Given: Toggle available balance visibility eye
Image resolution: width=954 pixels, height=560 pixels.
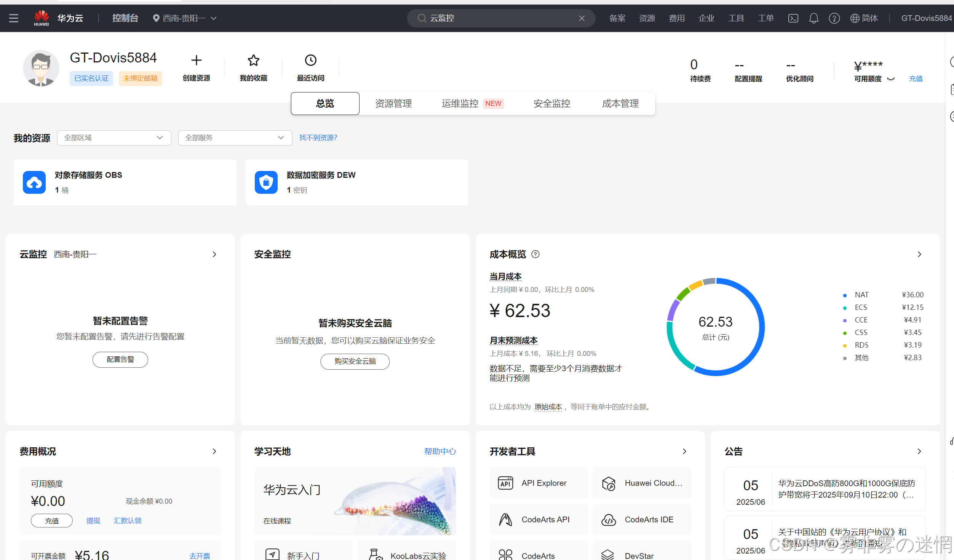Looking at the screenshot, I should [x=891, y=79].
